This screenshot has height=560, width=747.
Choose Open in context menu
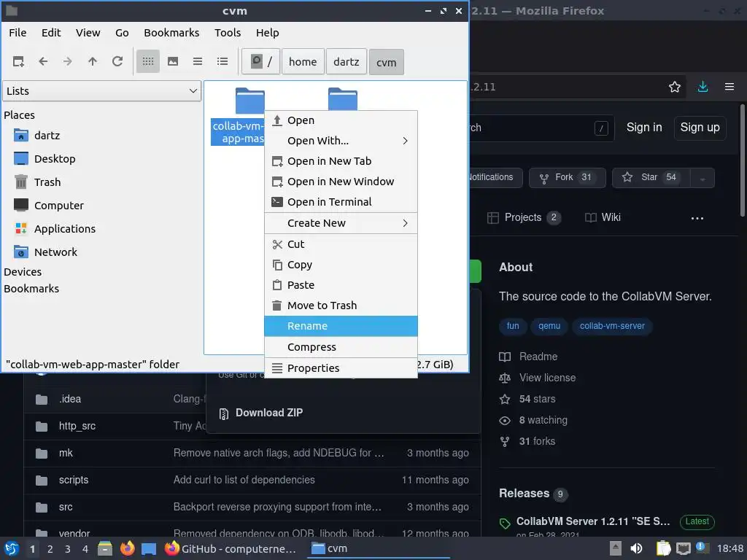coord(341,120)
